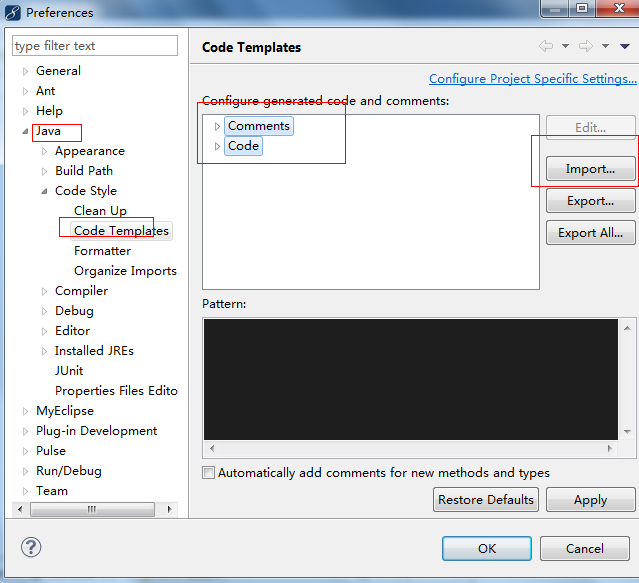This screenshot has height=583, width=639.
Task: Click the Apply button
Action: (x=591, y=499)
